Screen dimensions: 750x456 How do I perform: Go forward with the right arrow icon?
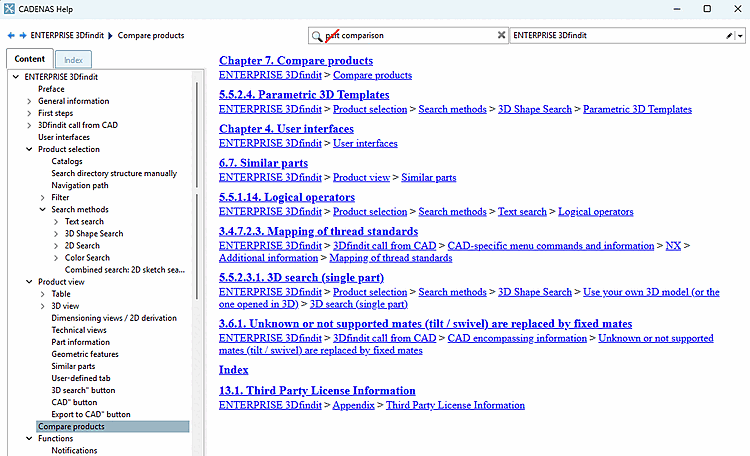click(22, 35)
